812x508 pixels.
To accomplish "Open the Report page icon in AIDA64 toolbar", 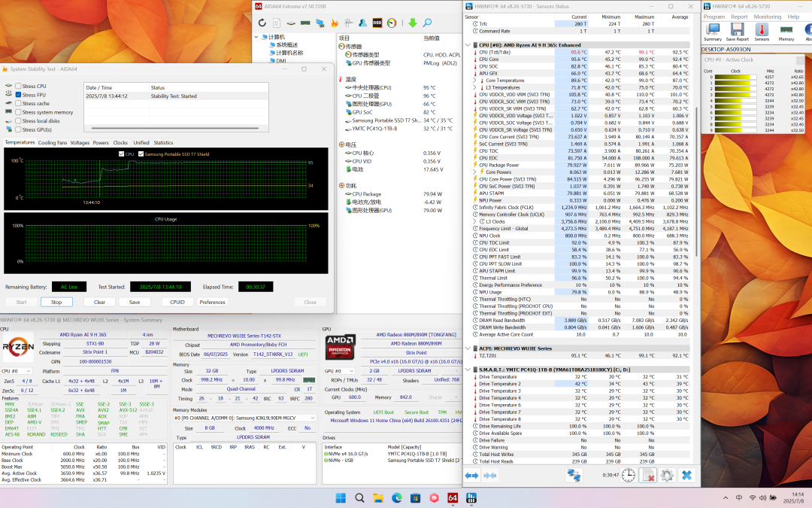I will [x=277, y=23].
